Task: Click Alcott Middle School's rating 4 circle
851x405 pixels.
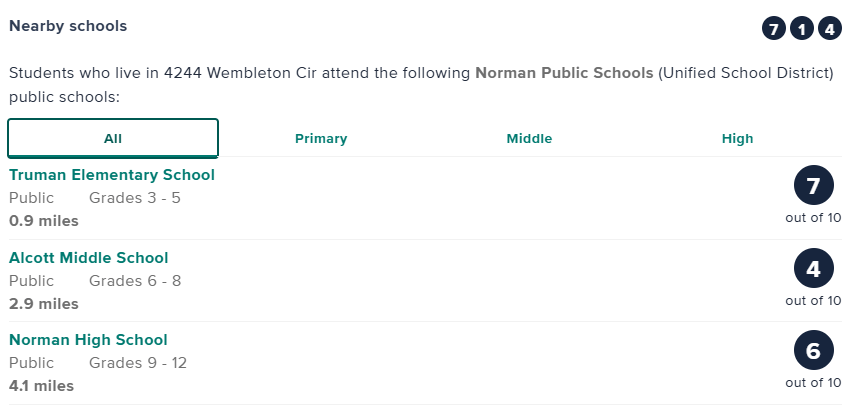Action: (813, 269)
